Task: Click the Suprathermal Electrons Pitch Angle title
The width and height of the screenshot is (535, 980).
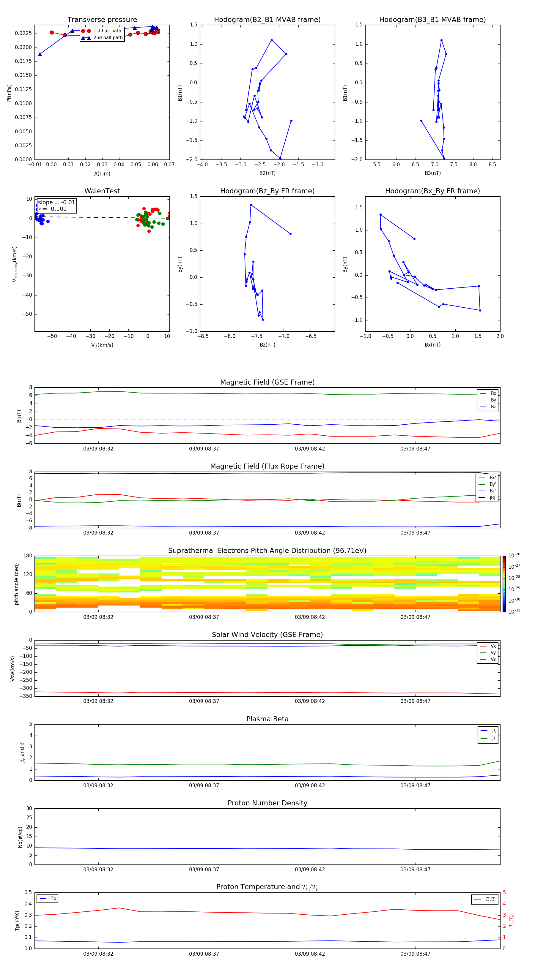Action: 267,551
